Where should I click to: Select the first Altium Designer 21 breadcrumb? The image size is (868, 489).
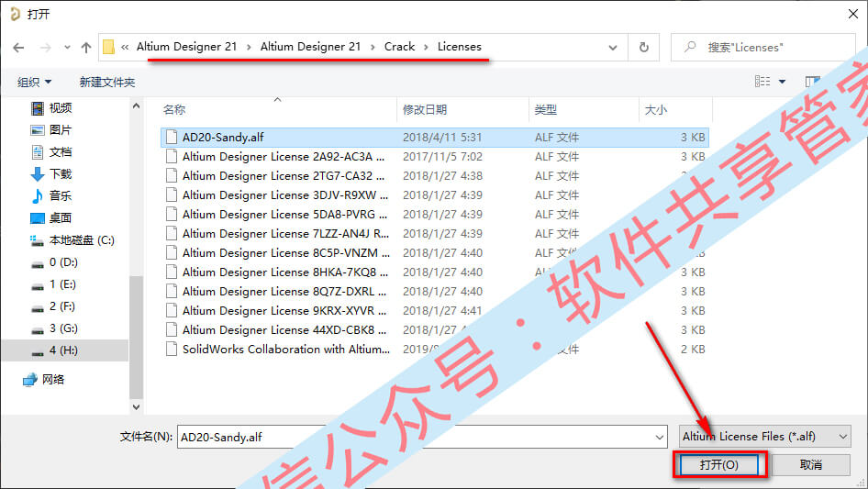[186, 47]
